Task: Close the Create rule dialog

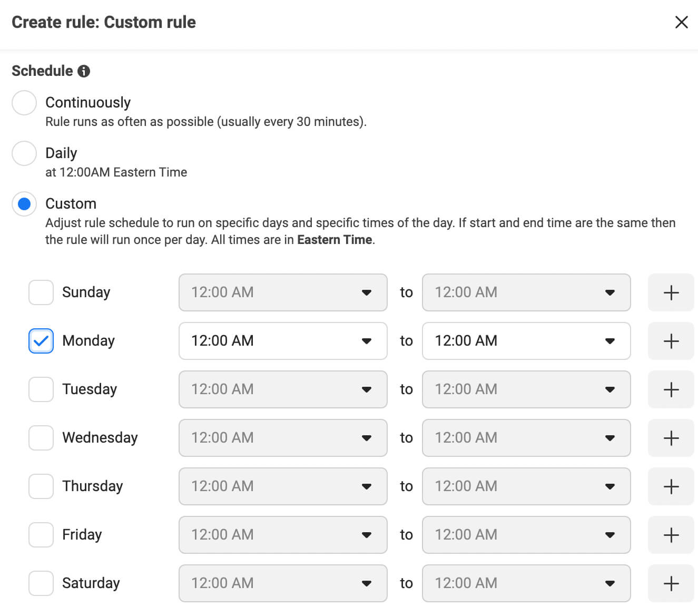Action: click(682, 22)
